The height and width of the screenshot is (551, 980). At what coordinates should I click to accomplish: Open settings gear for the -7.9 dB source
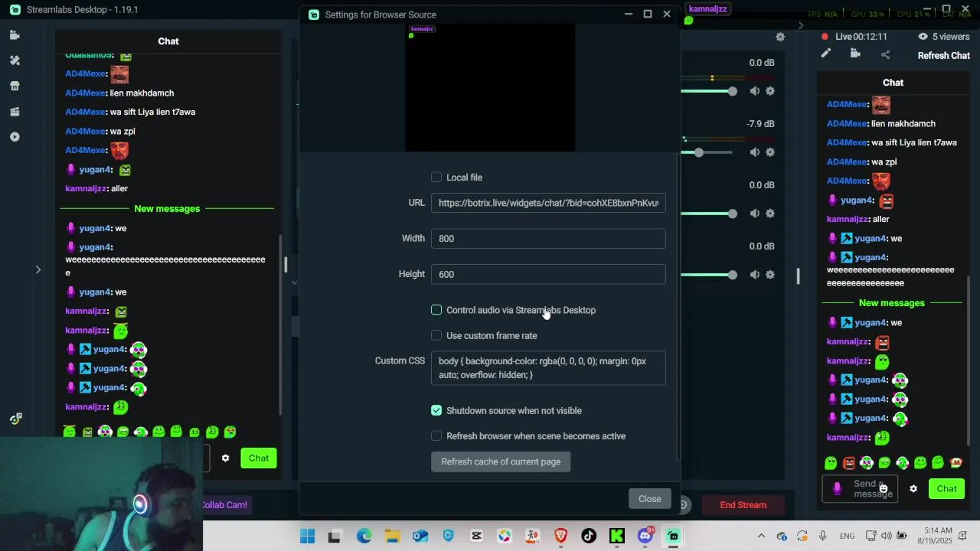770,152
